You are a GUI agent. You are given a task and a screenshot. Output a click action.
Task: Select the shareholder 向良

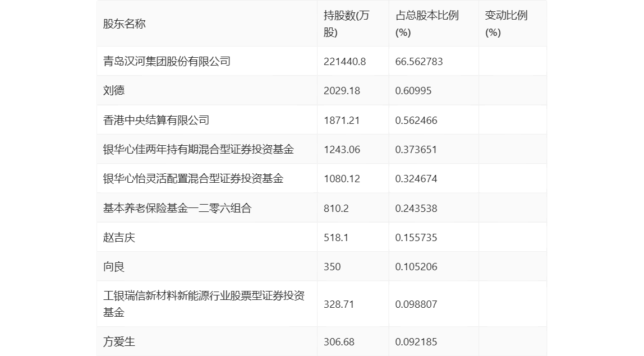(114, 267)
